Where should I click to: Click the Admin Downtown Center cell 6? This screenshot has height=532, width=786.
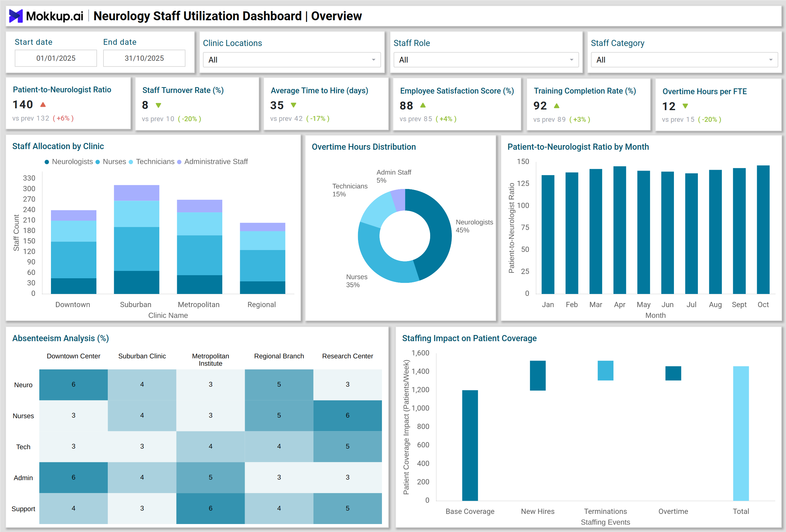coord(73,478)
